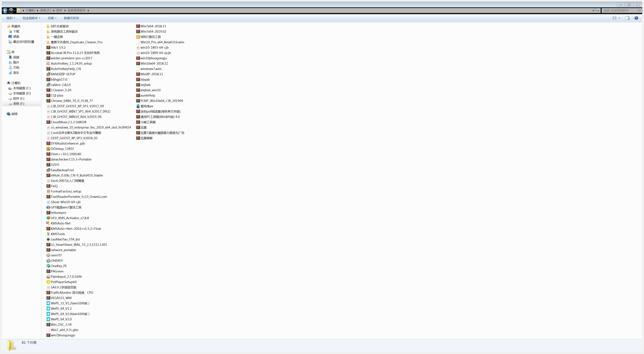Click the KMSTools file icon

coord(48,234)
